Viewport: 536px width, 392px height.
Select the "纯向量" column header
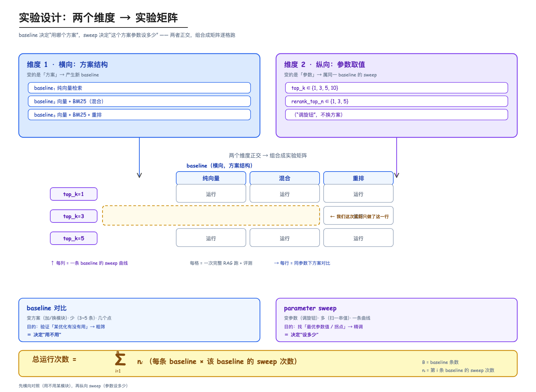point(211,178)
